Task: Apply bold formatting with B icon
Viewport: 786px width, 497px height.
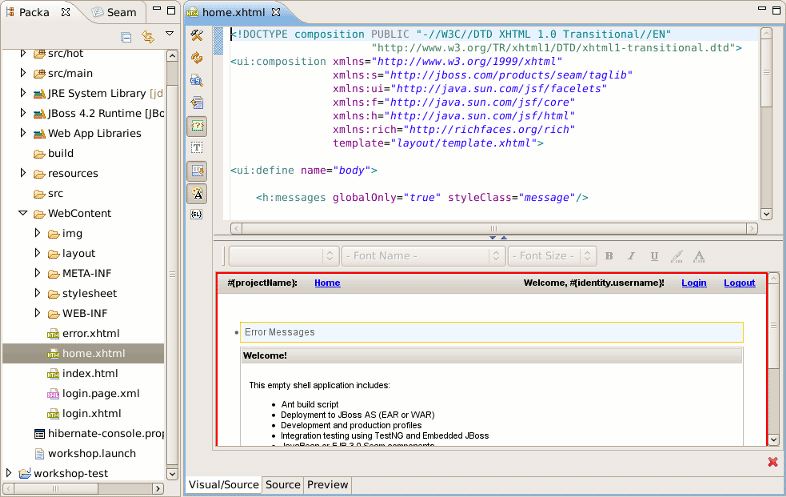Action: 611,256
